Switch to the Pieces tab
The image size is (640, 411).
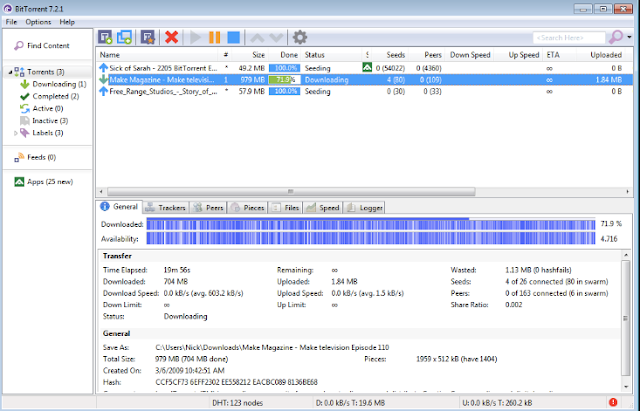(247, 208)
